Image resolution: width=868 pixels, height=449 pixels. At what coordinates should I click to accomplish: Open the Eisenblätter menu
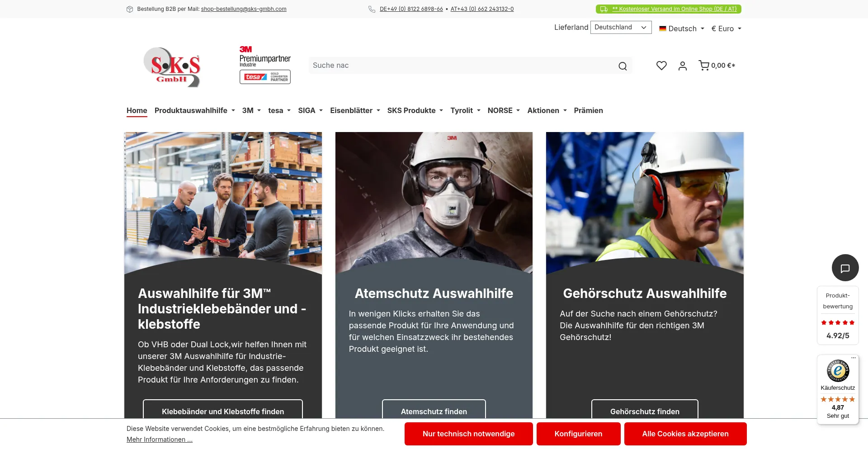pos(355,110)
